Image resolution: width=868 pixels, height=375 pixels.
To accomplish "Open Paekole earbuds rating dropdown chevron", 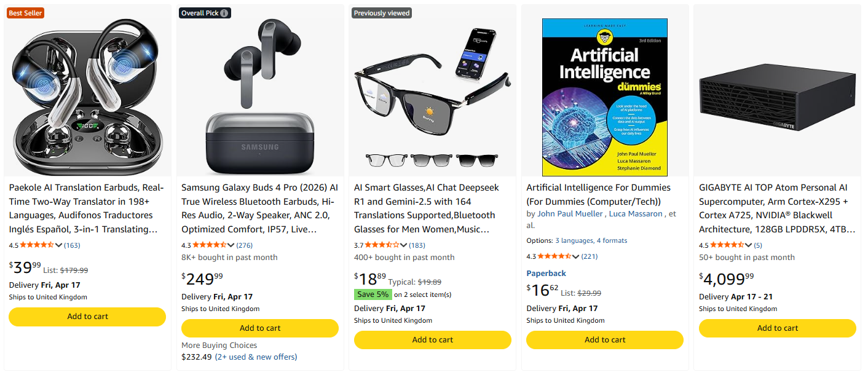I will [59, 245].
